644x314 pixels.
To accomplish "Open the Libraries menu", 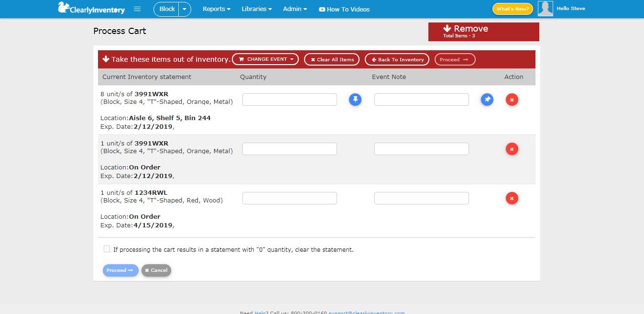I will click(x=257, y=9).
